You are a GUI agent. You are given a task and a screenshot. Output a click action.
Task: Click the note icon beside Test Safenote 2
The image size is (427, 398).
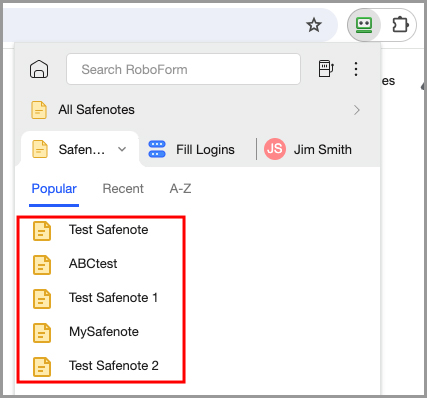click(42, 367)
